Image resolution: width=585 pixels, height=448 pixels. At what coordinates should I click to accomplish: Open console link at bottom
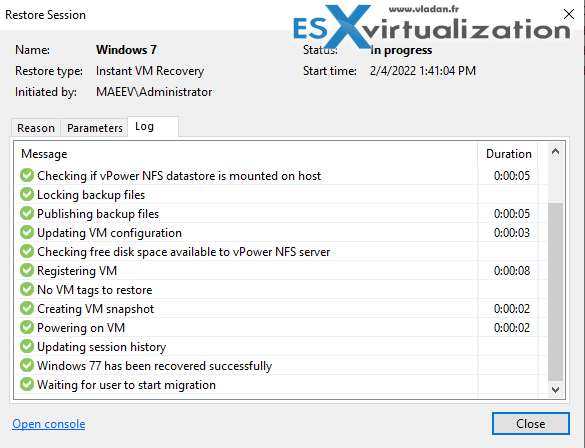[49, 424]
